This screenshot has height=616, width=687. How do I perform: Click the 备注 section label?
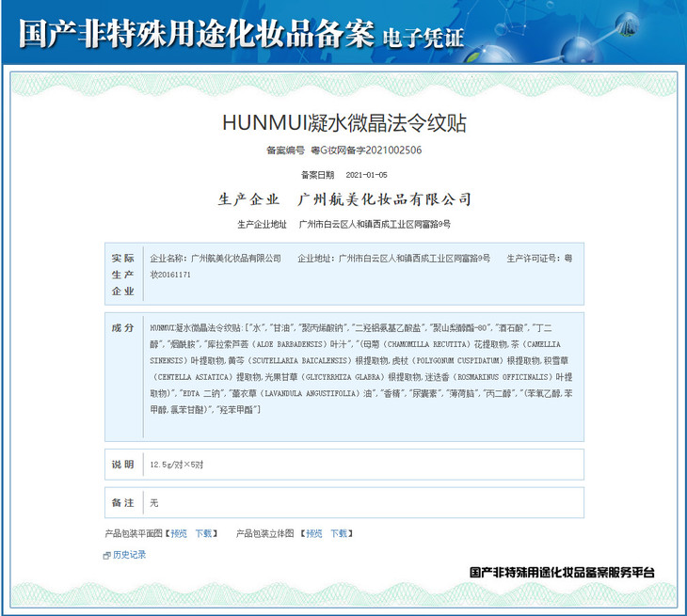pos(122,502)
